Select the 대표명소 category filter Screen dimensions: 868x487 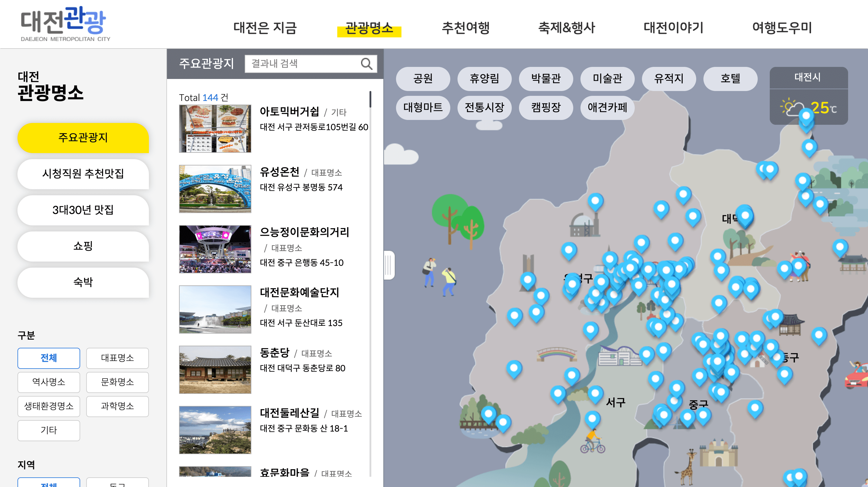coord(117,358)
